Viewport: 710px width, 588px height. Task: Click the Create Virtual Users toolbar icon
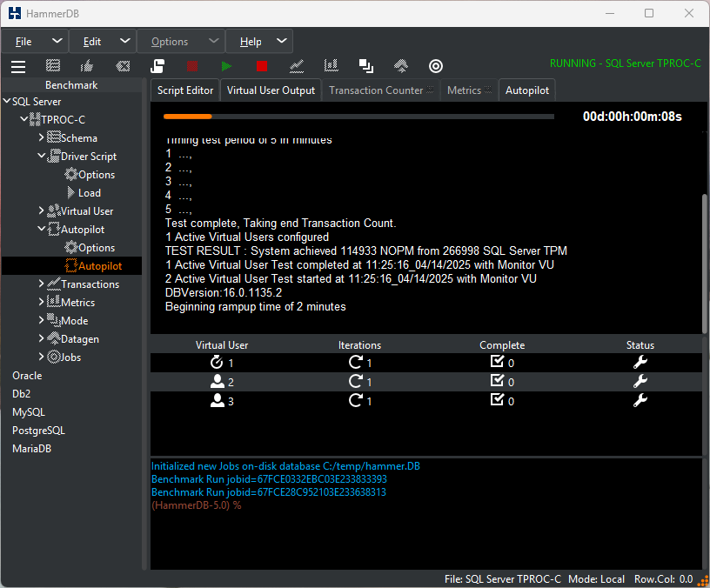[x=157, y=66]
